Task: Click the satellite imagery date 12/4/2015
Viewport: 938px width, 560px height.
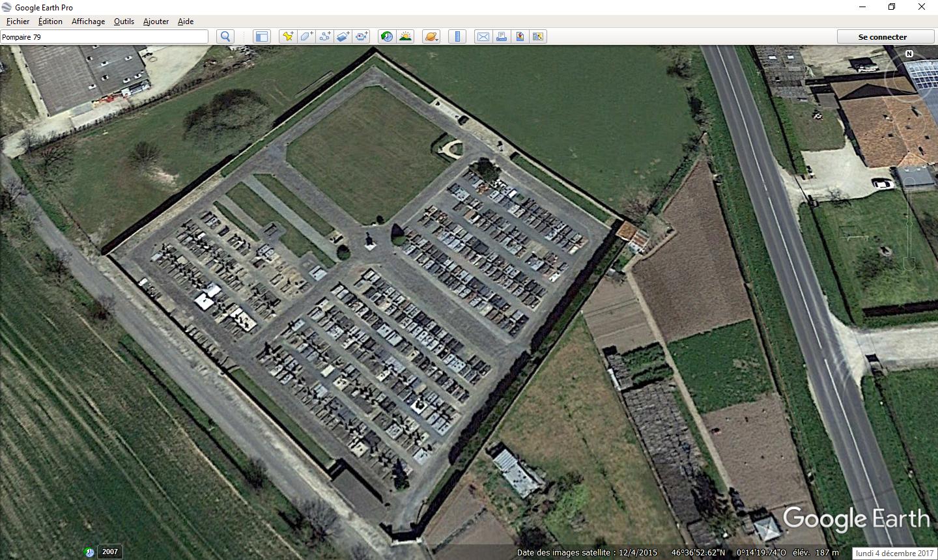Action: [x=638, y=553]
